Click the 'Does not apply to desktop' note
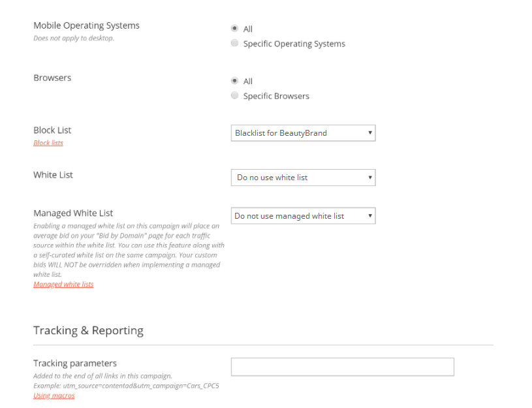The height and width of the screenshot is (408, 532). coord(74,38)
